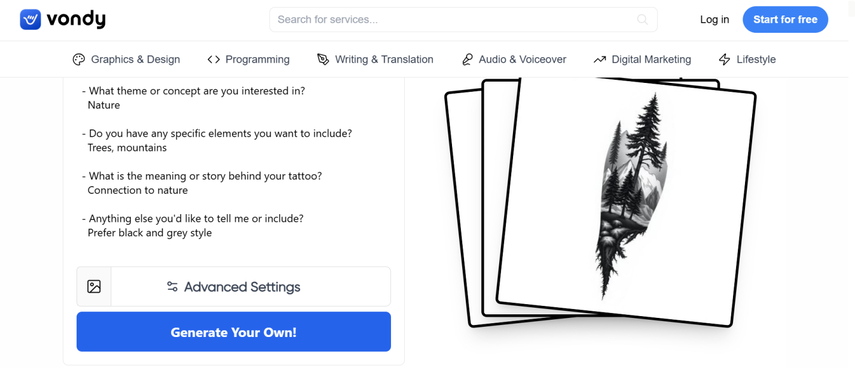Click the Audio & Voiceover microphone icon
Screen dimensions: 855x368
pos(467,59)
